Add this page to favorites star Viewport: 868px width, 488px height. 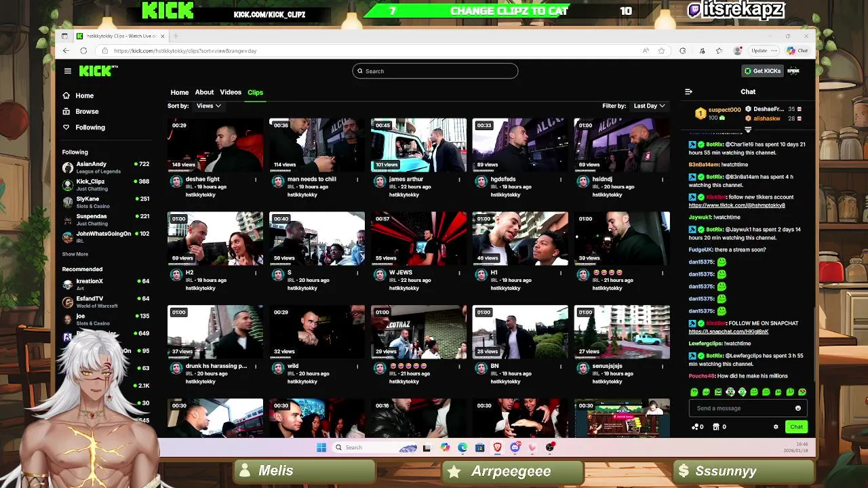pyautogui.click(x=661, y=51)
